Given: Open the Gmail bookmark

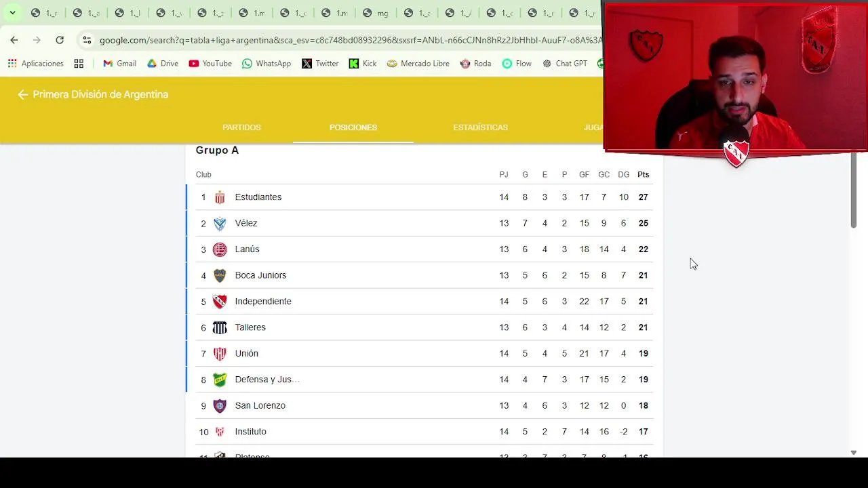Looking at the screenshot, I should point(119,64).
